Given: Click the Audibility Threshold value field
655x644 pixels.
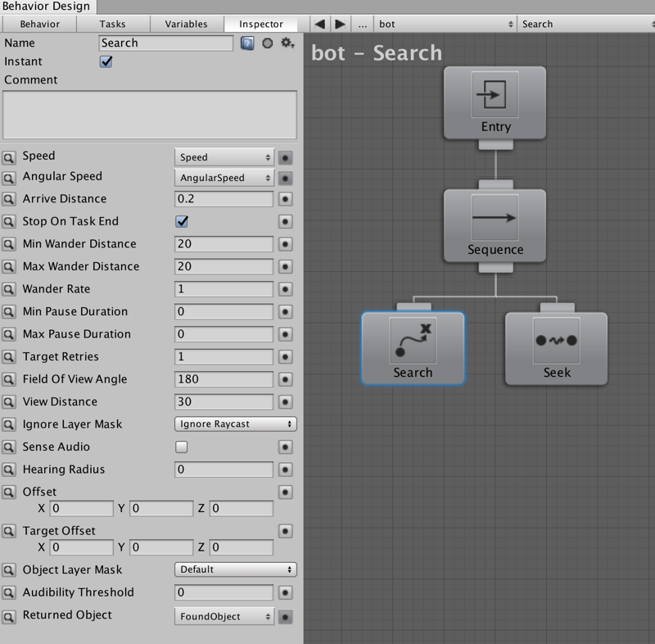Looking at the screenshot, I should click(224, 592).
